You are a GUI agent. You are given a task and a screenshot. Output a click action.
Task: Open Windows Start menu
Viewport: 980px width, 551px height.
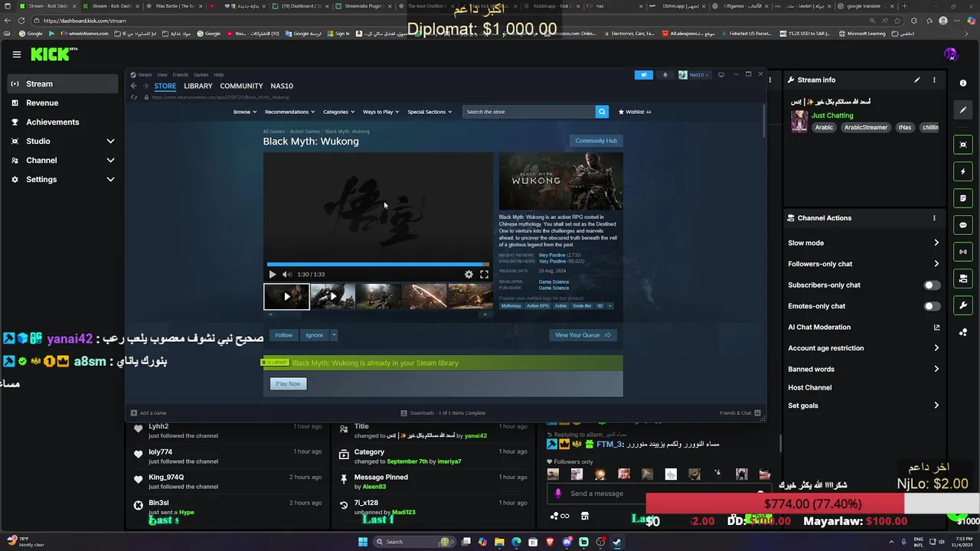point(362,542)
